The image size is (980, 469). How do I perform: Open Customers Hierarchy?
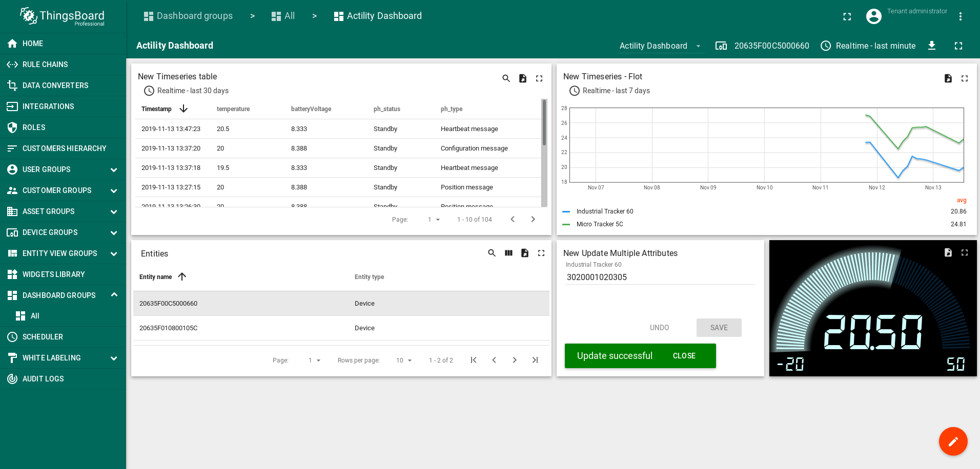point(63,148)
